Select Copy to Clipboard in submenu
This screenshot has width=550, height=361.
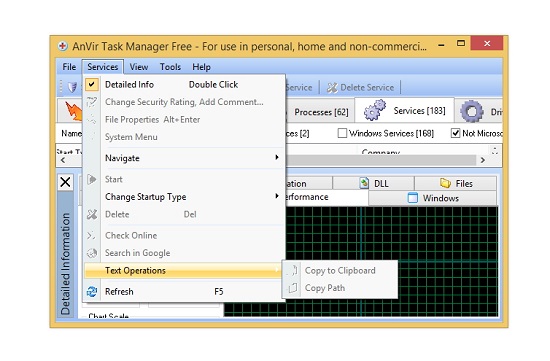point(340,270)
